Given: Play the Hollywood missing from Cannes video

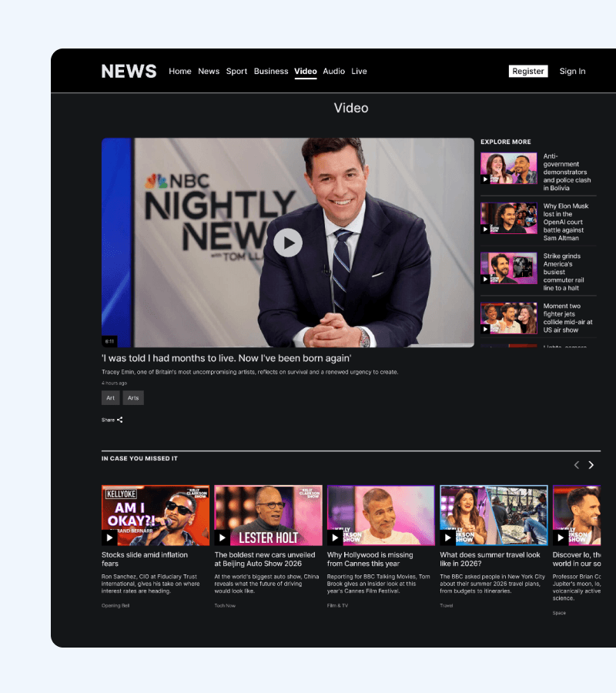Looking at the screenshot, I should pos(335,537).
